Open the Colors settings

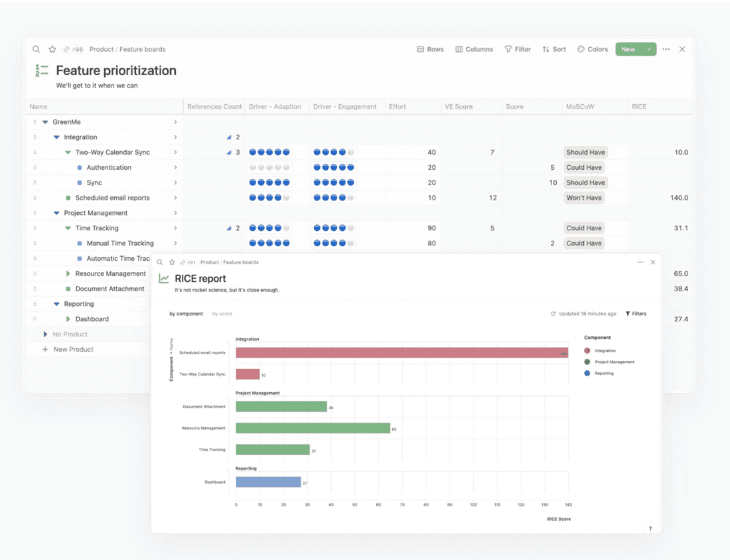(x=592, y=49)
